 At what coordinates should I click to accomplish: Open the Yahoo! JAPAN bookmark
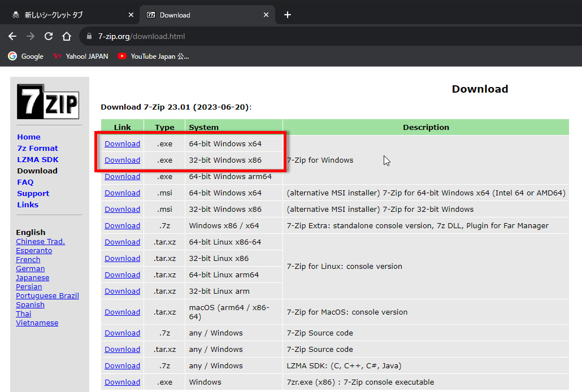point(80,56)
